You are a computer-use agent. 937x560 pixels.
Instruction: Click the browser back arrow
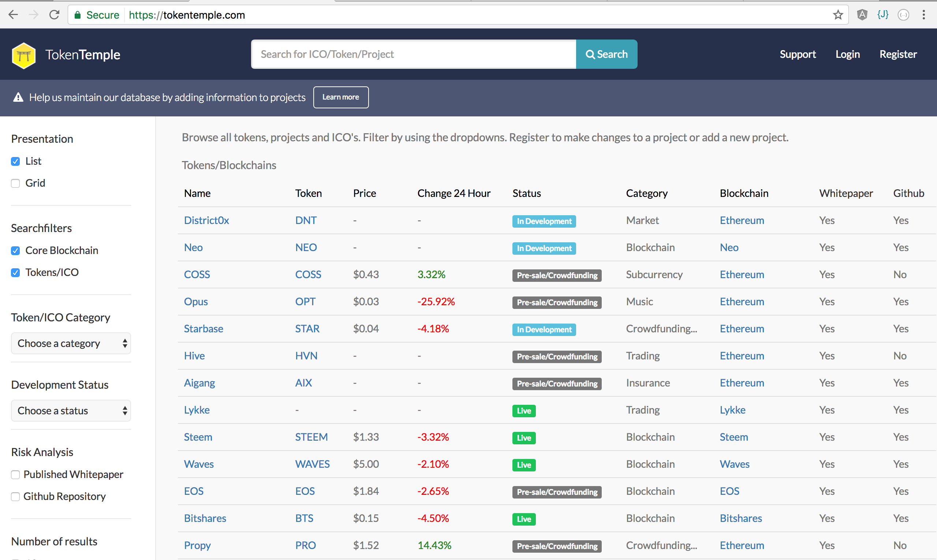pyautogui.click(x=13, y=15)
